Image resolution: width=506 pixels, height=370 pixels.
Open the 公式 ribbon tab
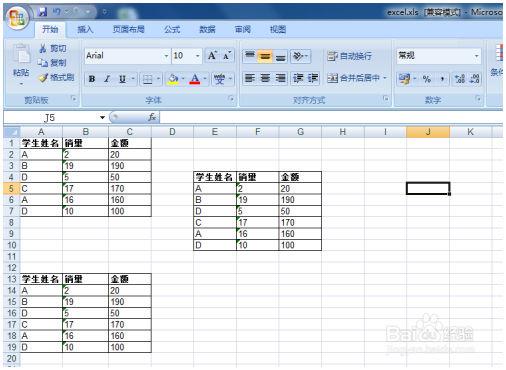[x=172, y=30]
